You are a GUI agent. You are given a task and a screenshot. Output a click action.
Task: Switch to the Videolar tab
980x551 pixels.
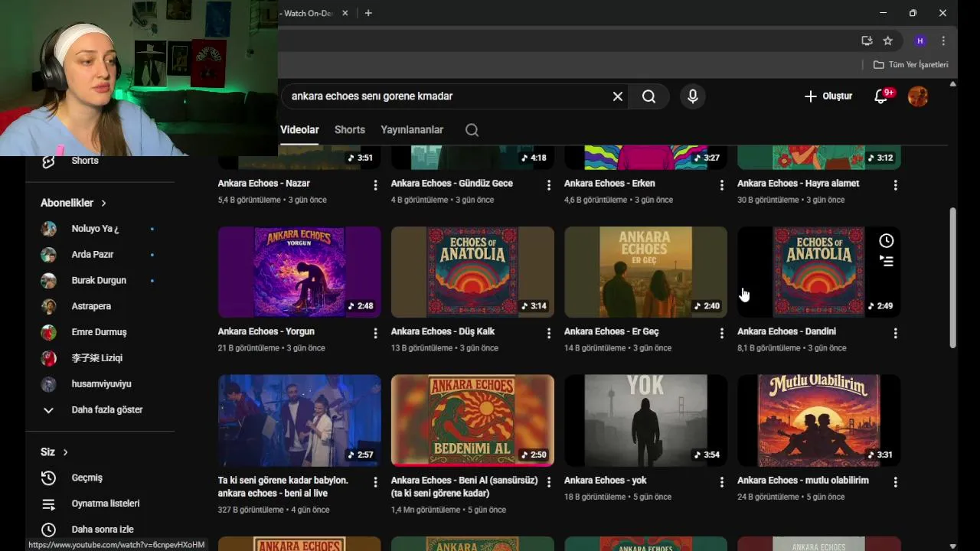tap(299, 130)
